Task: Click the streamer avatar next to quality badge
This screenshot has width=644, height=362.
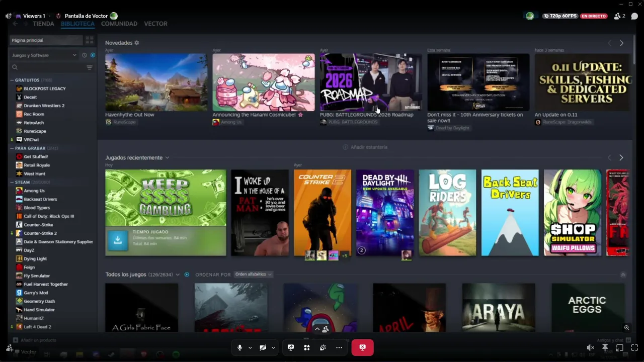Action: click(530, 16)
